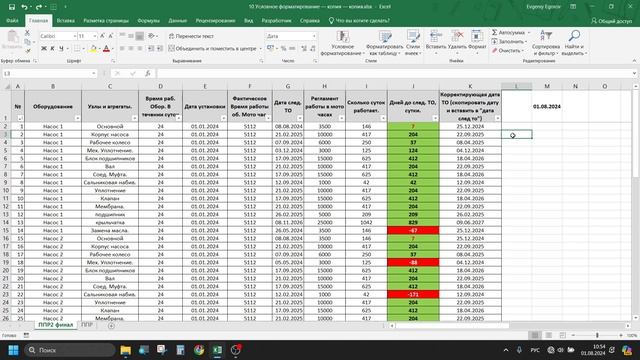Click the zoom slider in status bar
Screen dimensions: 640x360
click(x=597, y=335)
